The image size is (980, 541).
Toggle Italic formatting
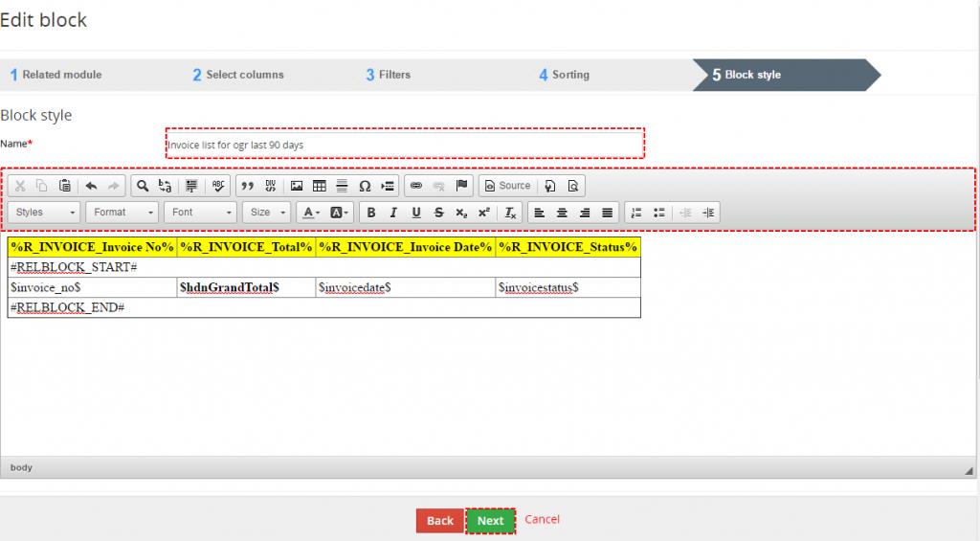coord(393,213)
